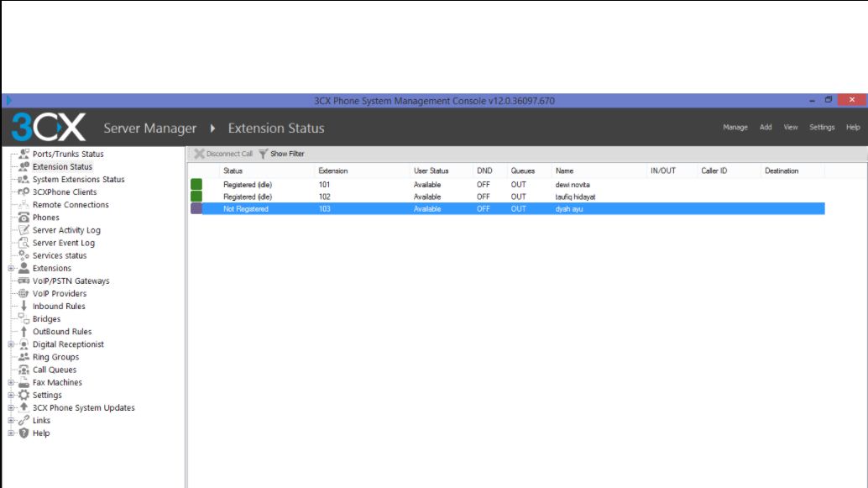The height and width of the screenshot is (488, 868).
Task: Click the Remote Connections icon
Action: [24, 204]
